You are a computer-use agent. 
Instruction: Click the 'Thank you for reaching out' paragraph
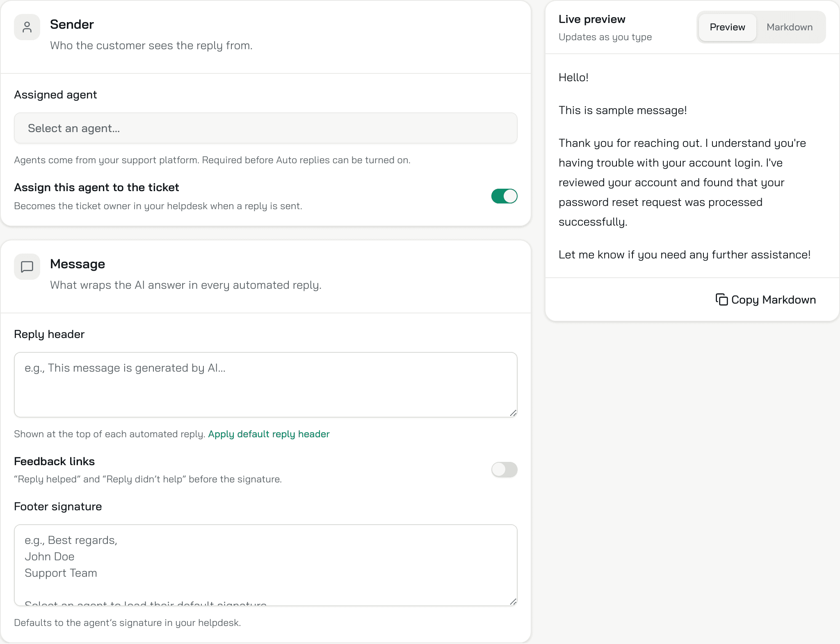682,183
